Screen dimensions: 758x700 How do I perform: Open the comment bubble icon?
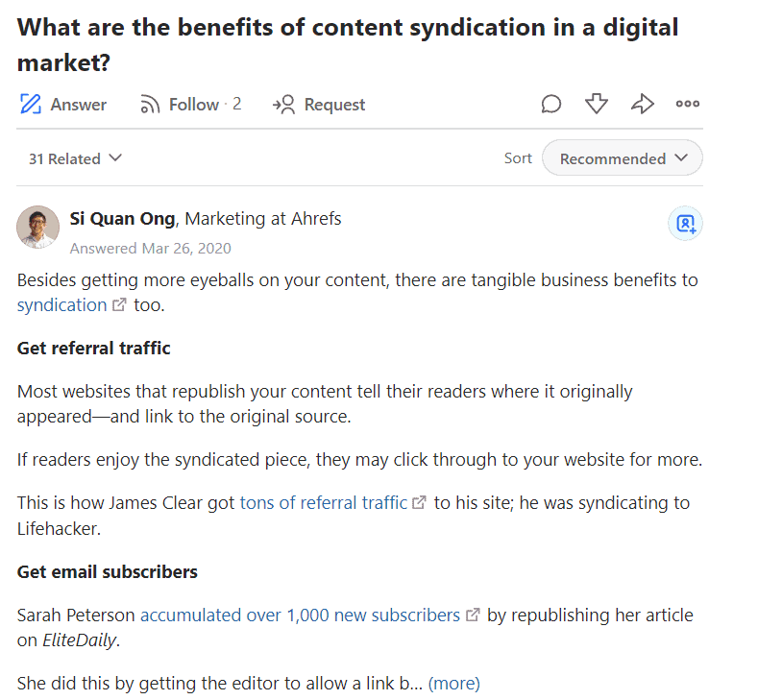551,104
